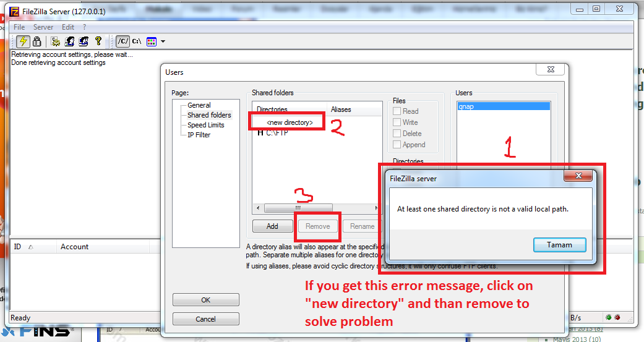Toggle the /C/ virtual path display icon
The height and width of the screenshot is (342, 644).
(123, 41)
